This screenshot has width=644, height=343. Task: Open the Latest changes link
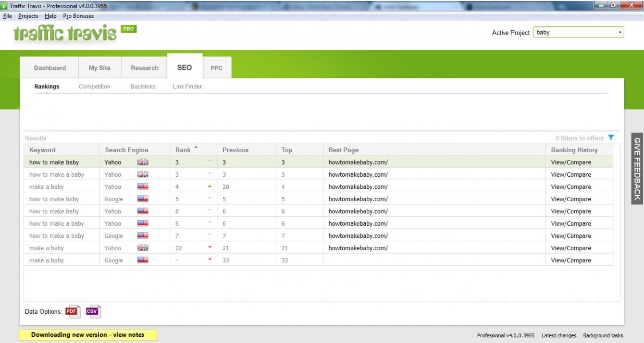pyautogui.click(x=559, y=335)
